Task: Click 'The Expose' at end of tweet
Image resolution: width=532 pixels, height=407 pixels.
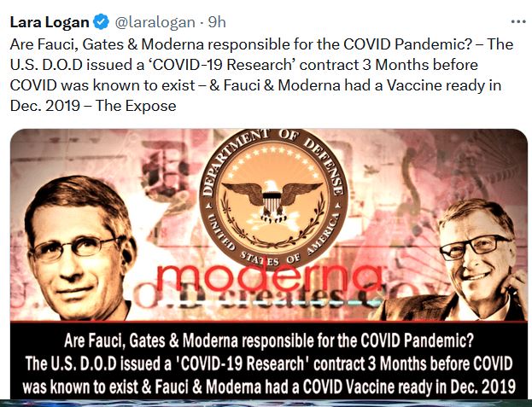Action: [x=136, y=106]
